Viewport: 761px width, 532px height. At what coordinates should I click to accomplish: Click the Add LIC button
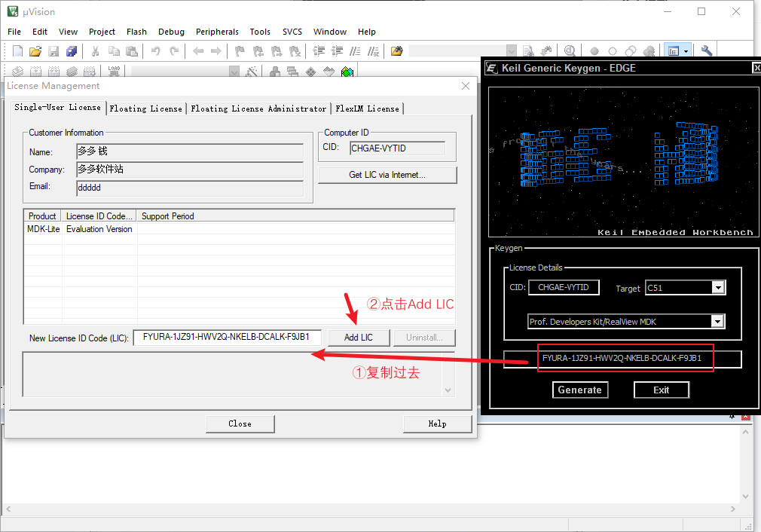[x=359, y=338]
